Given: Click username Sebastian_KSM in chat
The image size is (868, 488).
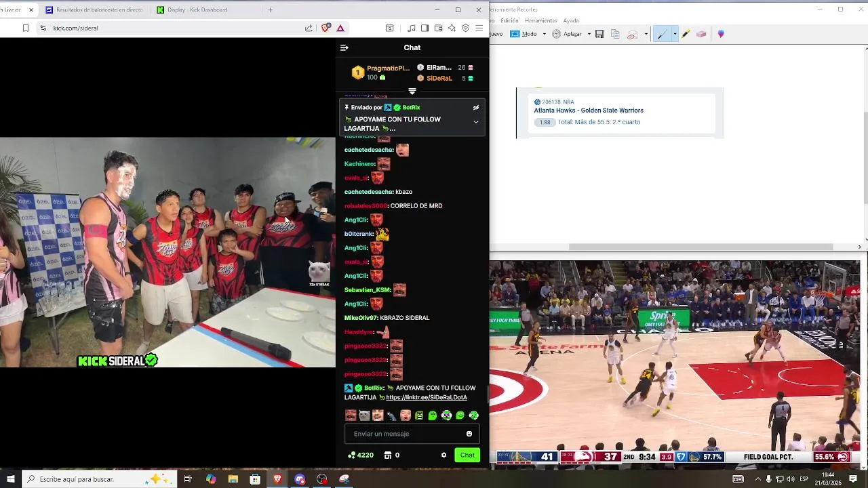Looking at the screenshot, I should pos(367,290).
